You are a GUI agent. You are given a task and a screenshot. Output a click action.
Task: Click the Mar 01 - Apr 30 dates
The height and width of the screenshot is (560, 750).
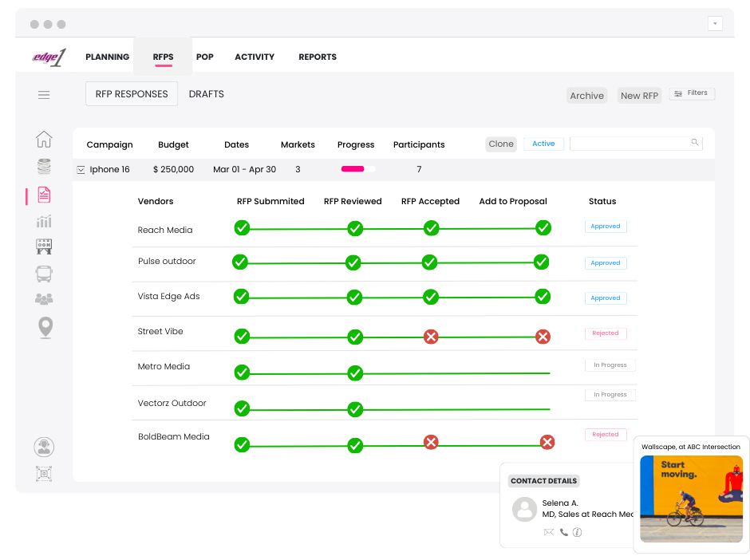pos(244,169)
